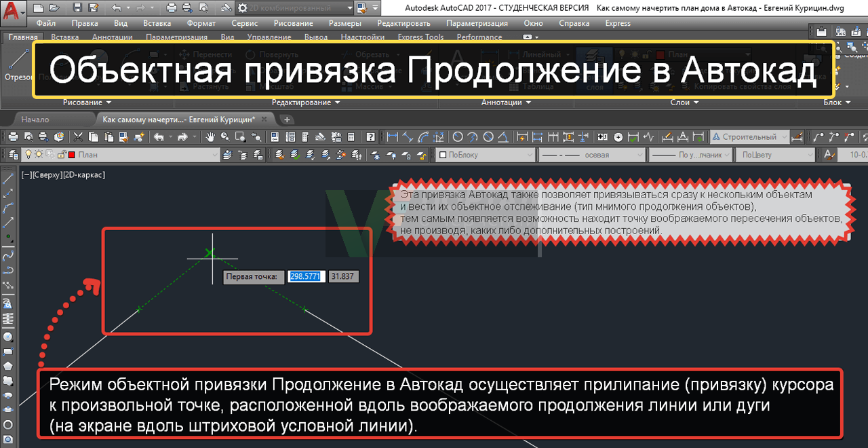This screenshot has height=448, width=868.
Task: Click the Redo arrow in standard toolbar
Action: click(x=183, y=136)
